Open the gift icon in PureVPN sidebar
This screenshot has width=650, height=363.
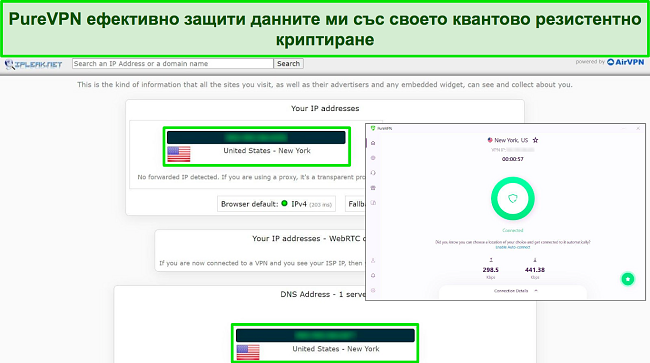pos(373,188)
